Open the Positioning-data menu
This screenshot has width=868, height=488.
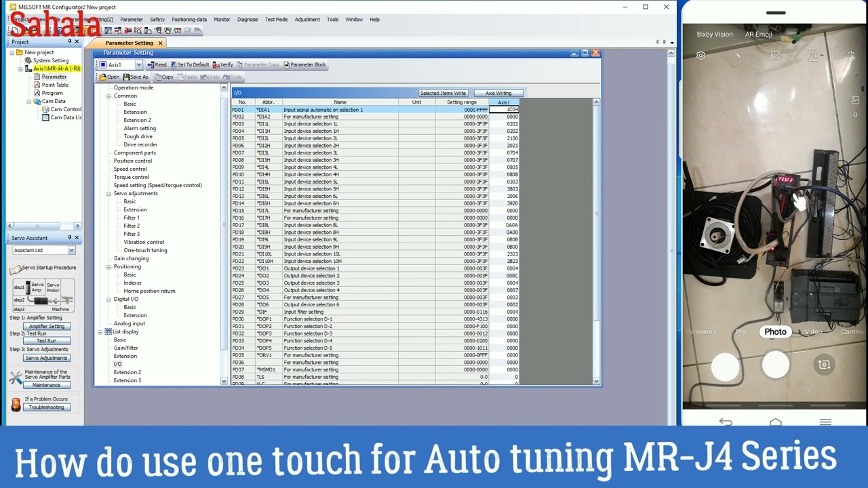pyautogui.click(x=189, y=20)
